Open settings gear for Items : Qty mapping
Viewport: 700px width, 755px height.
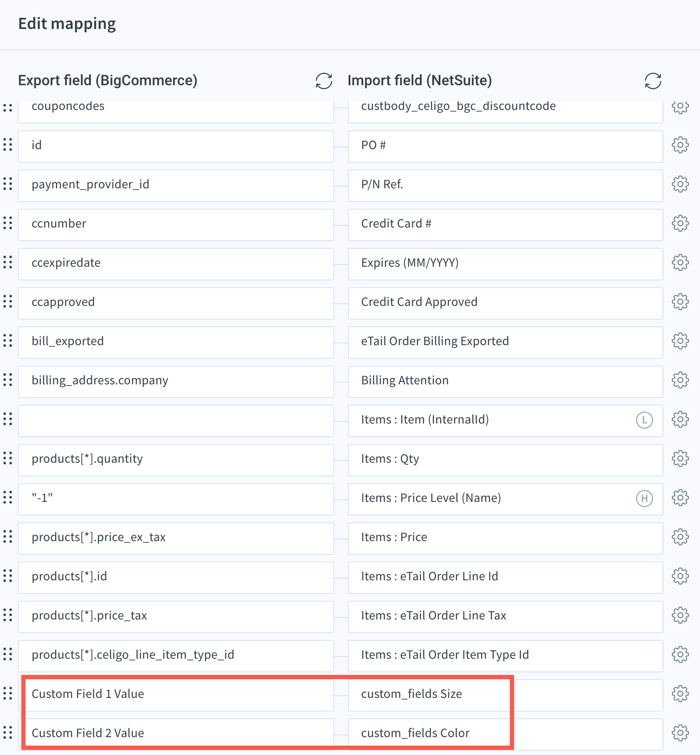(x=680, y=459)
